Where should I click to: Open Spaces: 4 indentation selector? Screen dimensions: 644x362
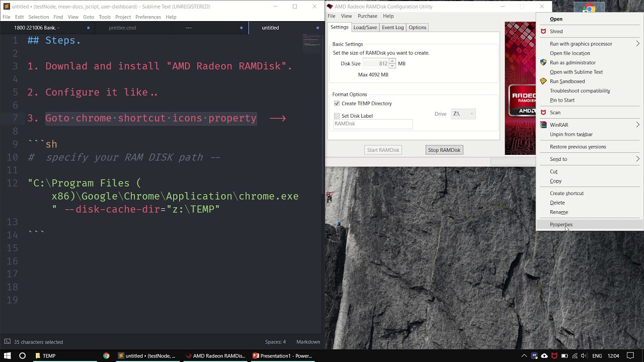[x=275, y=341]
